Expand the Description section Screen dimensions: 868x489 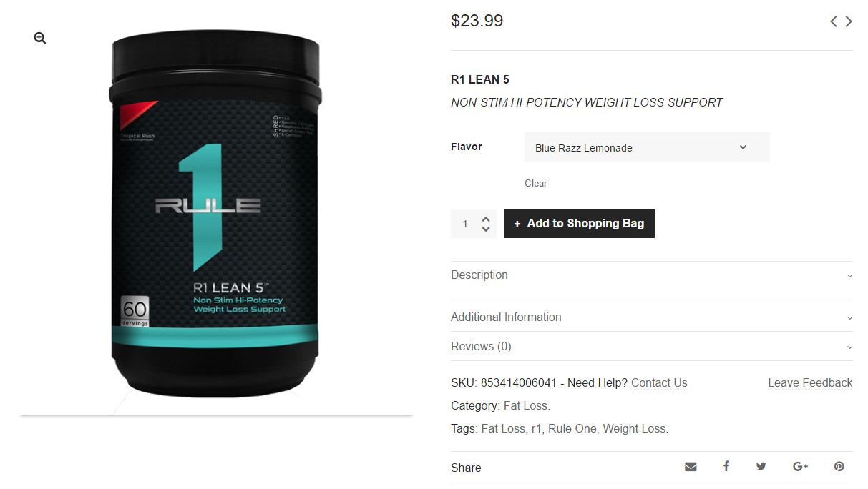[652, 275]
